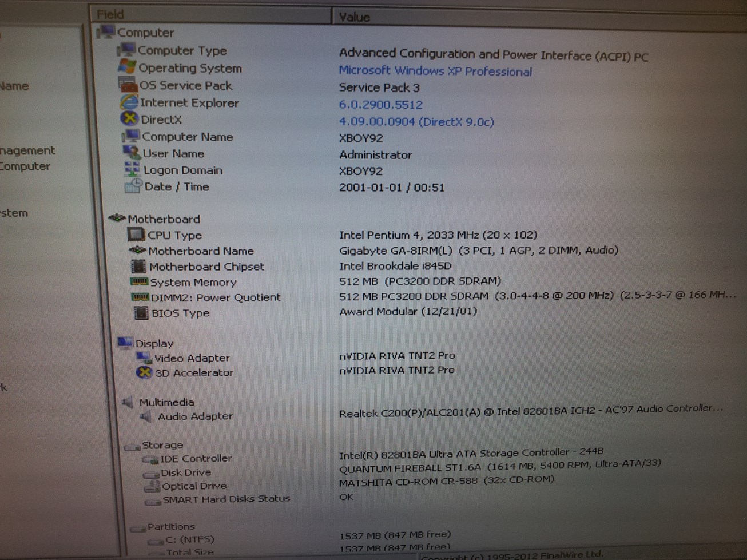This screenshot has height=560, width=747.
Task: Click the Motherboard Chipset icon
Action: [x=138, y=266]
